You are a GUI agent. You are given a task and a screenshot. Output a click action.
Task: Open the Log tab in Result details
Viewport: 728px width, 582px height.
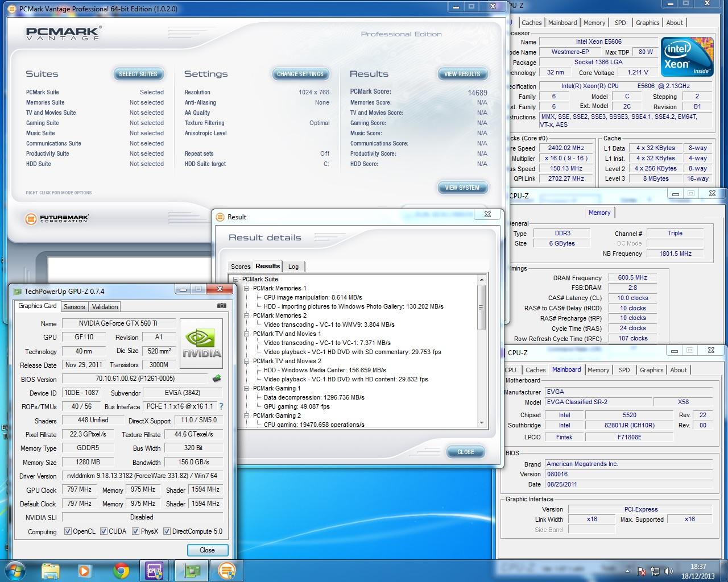coord(293,267)
